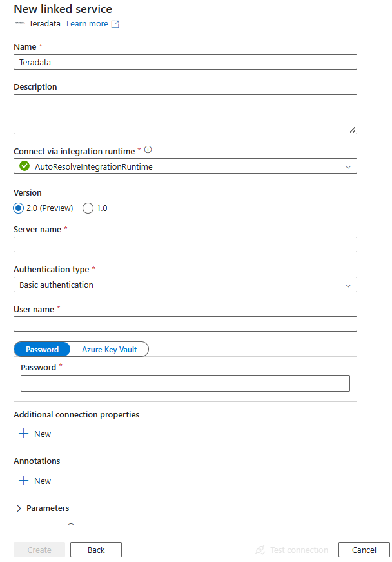
Task: Open the Authentication type dropdown
Action: (349, 285)
